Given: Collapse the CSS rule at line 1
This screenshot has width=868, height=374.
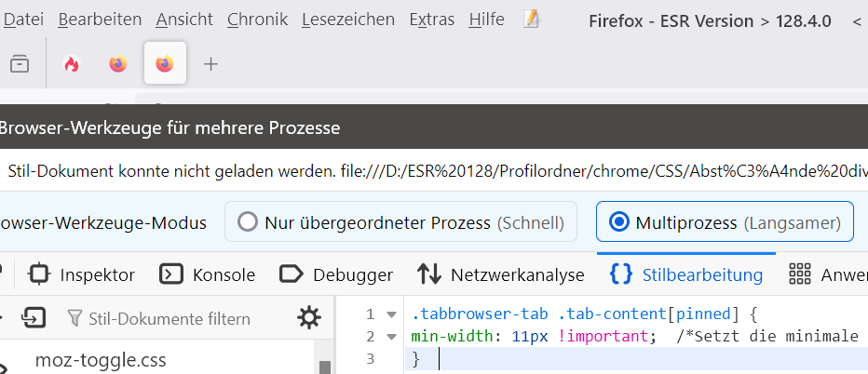Looking at the screenshot, I should tap(391, 314).
